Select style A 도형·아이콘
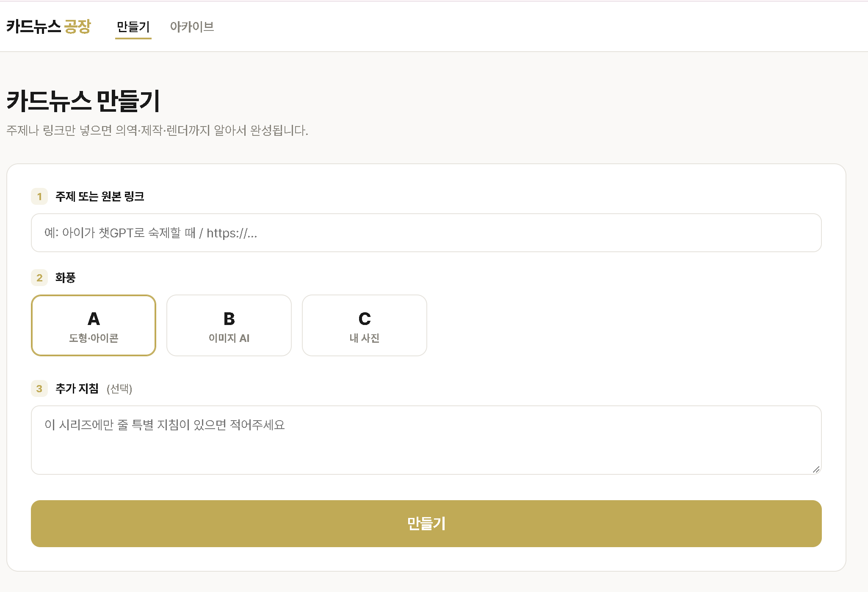The image size is (868, 592). [94, 325]
